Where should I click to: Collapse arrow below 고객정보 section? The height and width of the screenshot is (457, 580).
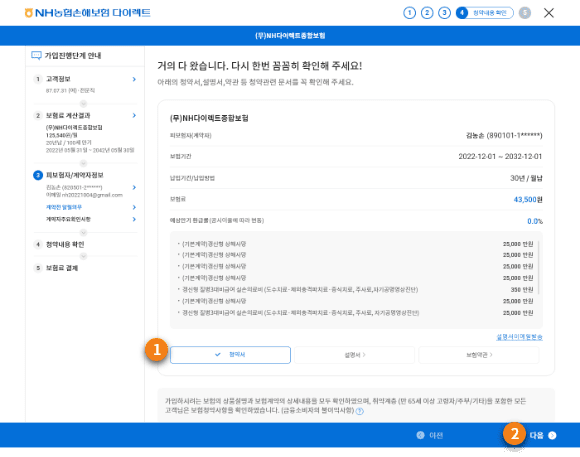click(84, 103)
